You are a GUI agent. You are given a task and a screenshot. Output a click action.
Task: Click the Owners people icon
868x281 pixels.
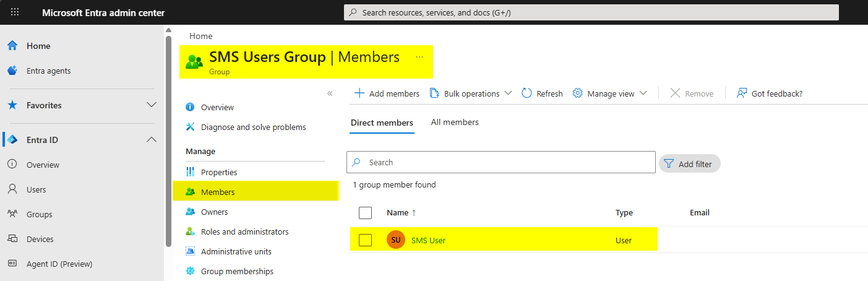coord(191,212)
